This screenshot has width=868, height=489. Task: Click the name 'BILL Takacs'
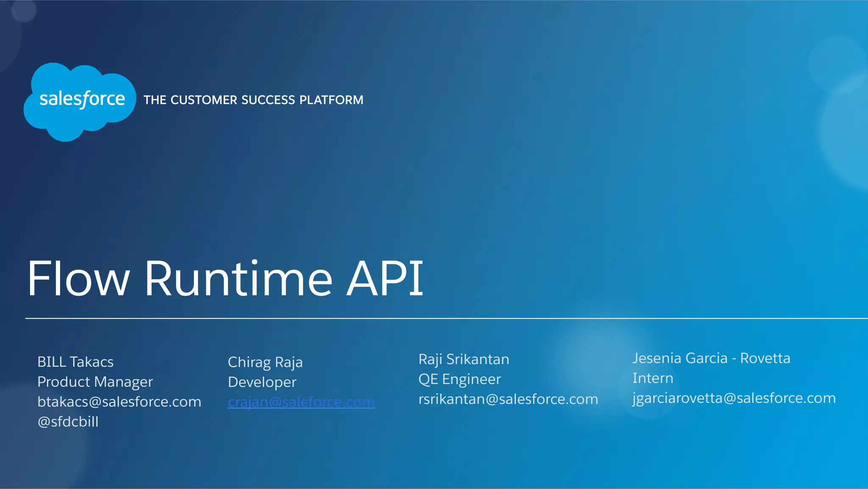[75, 362]
